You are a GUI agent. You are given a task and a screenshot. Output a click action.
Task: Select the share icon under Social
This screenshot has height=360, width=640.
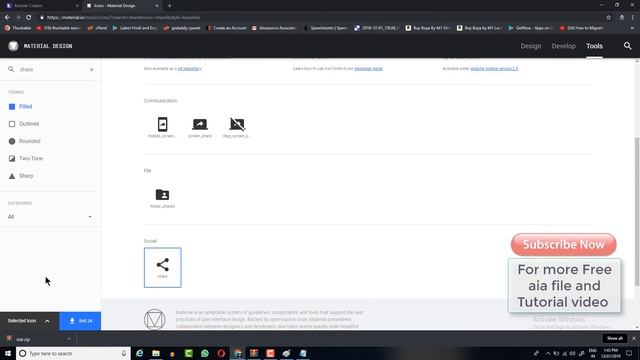162,267
